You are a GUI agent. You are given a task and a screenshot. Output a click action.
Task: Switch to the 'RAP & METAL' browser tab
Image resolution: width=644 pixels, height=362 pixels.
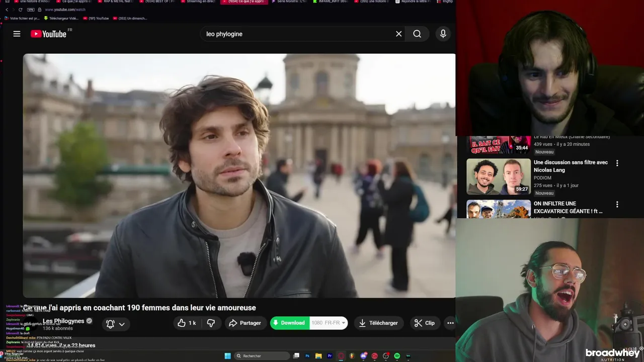pyautogui.click(x=116, y=2)
